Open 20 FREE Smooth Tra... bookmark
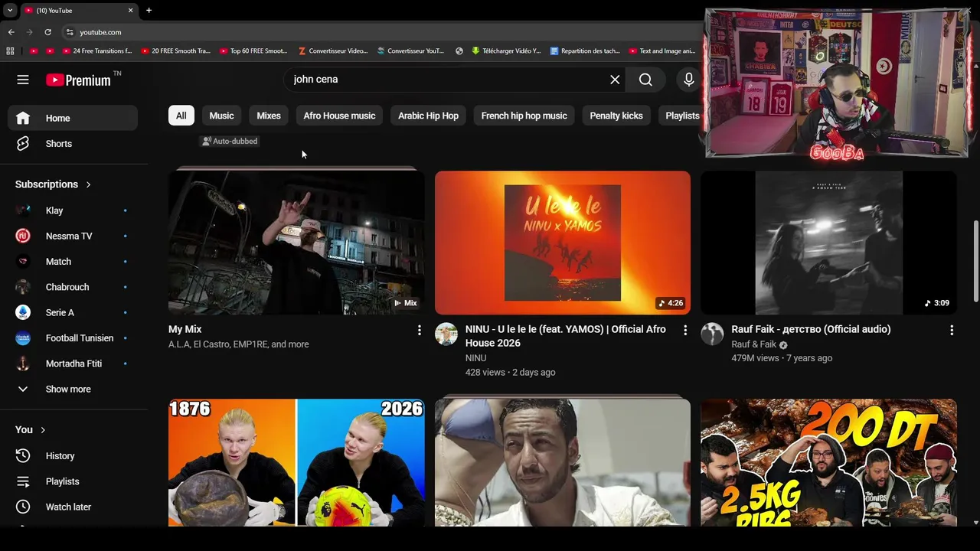 click(175, 51)
